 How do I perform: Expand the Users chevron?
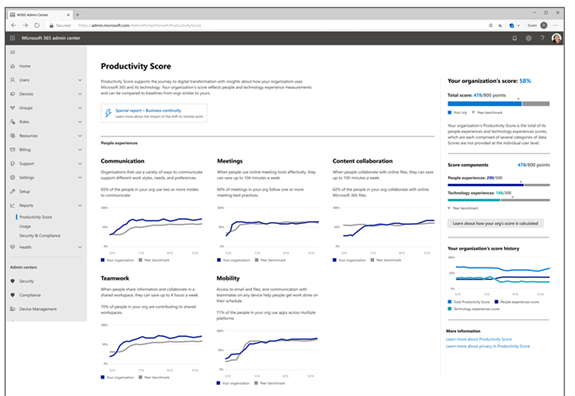click(x=80, y=80)
